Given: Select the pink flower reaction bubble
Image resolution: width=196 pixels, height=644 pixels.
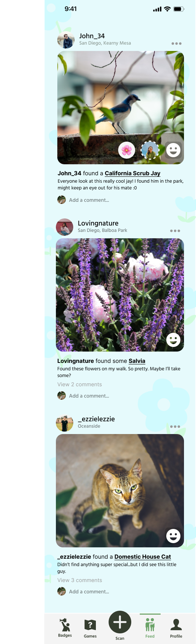Looking at the screenshot, I should 127,150.
